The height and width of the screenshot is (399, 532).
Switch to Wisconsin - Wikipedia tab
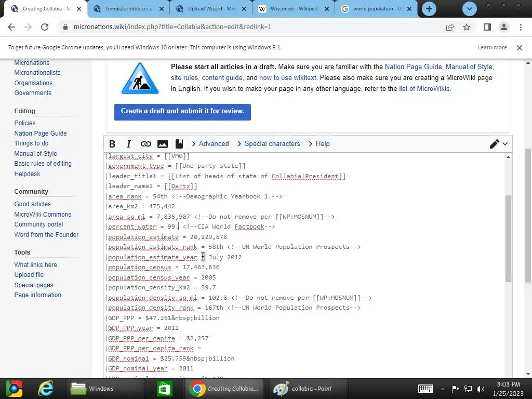coord(294,9)
